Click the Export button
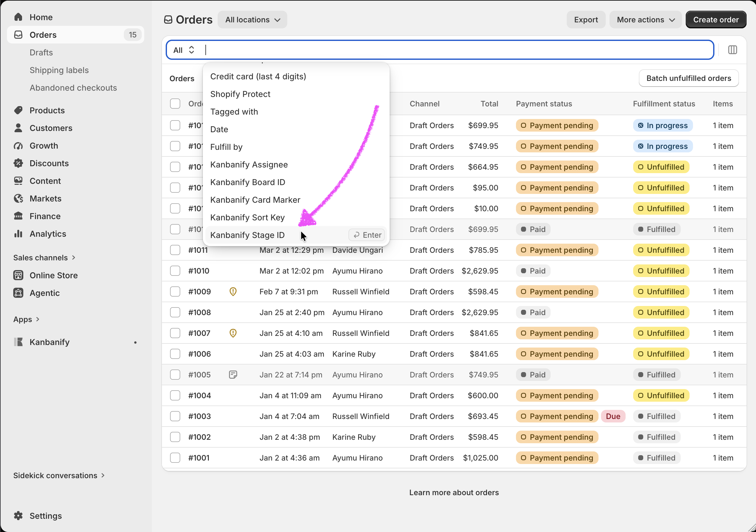Screen dimensions: 756x532 [586, 20]
